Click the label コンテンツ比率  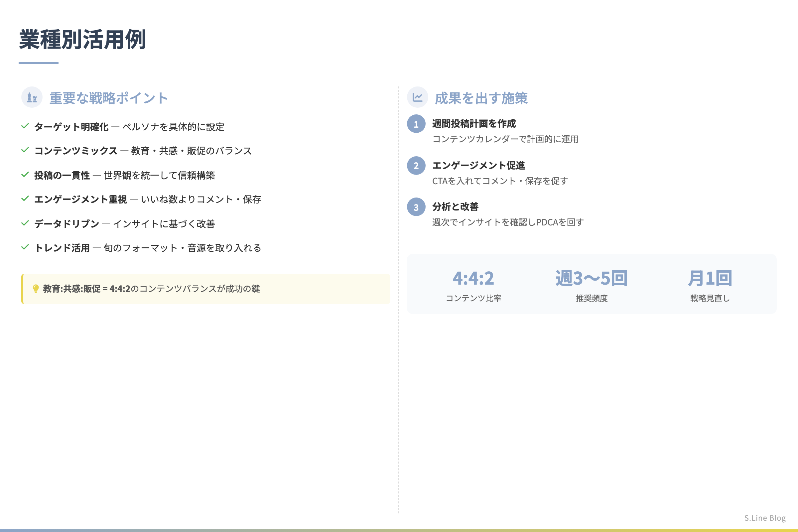pyautogui.click(x=473, y=298)
